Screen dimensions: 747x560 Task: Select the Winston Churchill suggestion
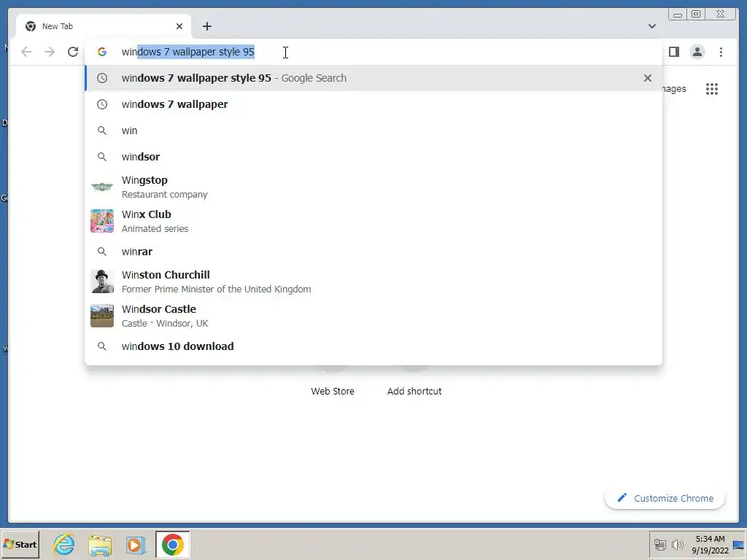coord(373,282)
